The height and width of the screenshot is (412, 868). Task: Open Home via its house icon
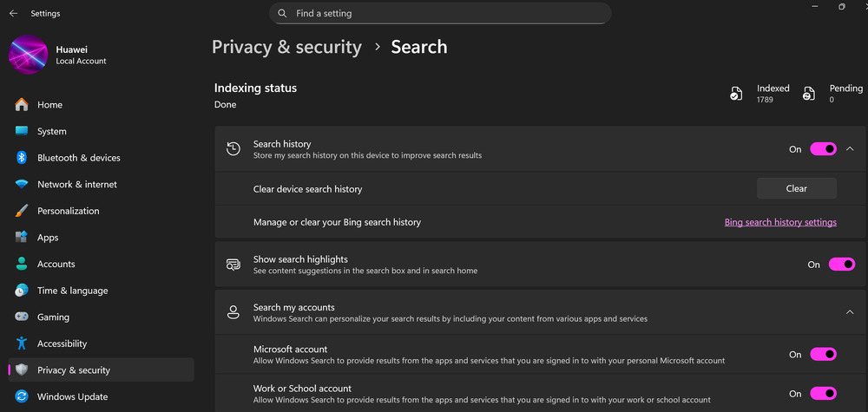tap(22, 105)
